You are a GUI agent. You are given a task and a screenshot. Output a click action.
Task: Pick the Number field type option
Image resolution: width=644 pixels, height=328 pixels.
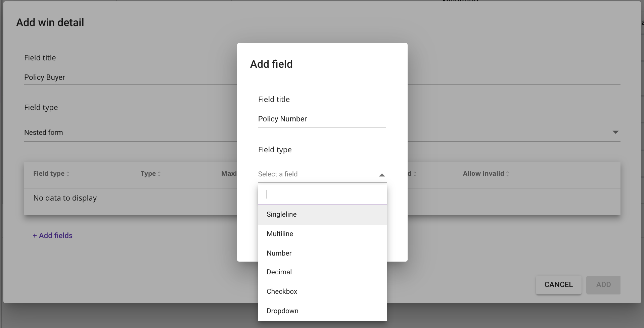click(x=279, y=253)
